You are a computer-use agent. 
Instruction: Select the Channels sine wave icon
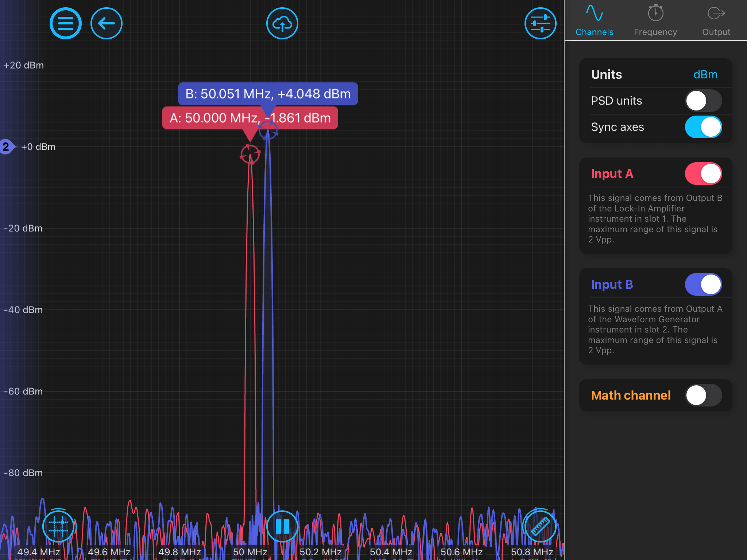tap(594, 13)
